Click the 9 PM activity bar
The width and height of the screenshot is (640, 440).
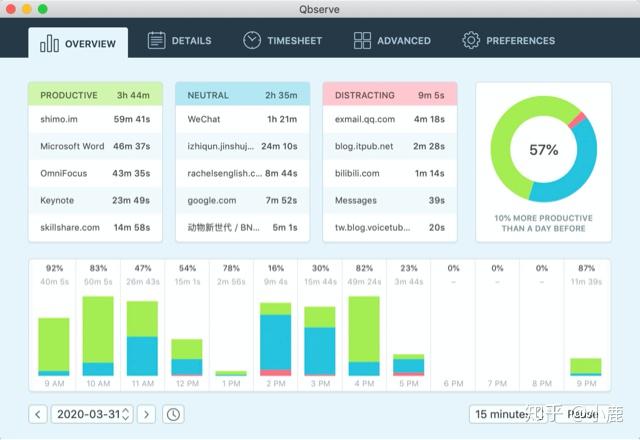[x=586, y=367]
